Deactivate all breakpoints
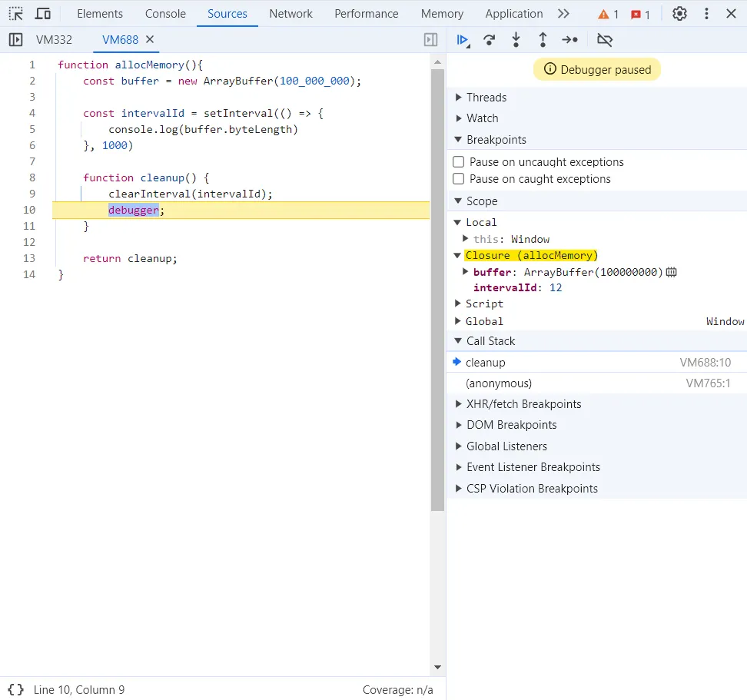This screenshot has height=700, width=747. tap(605, 40)
